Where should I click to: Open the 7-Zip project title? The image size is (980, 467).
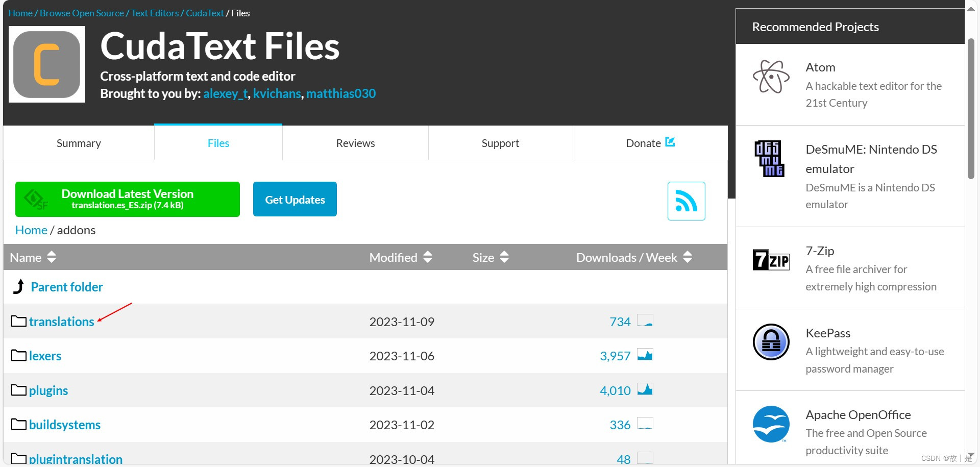[820, 251]
